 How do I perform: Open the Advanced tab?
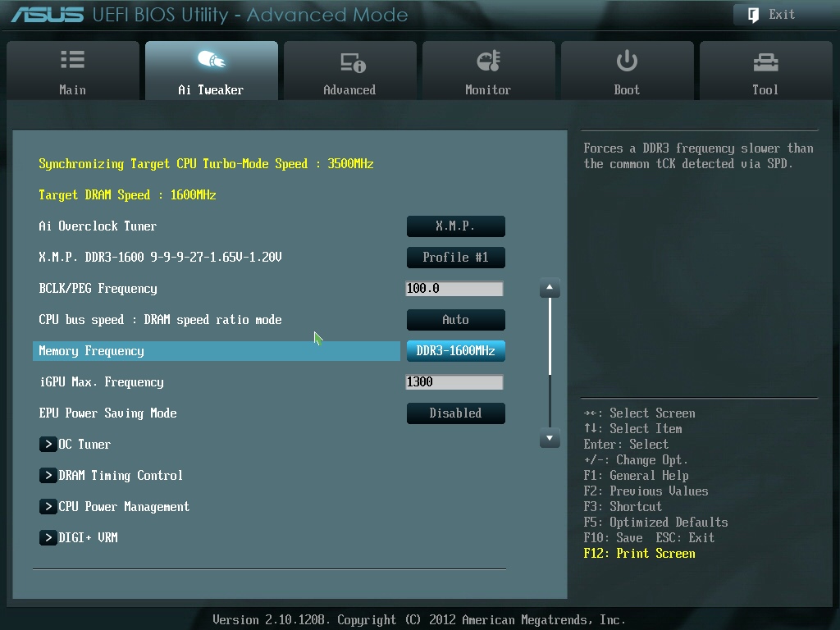[349, 71]
